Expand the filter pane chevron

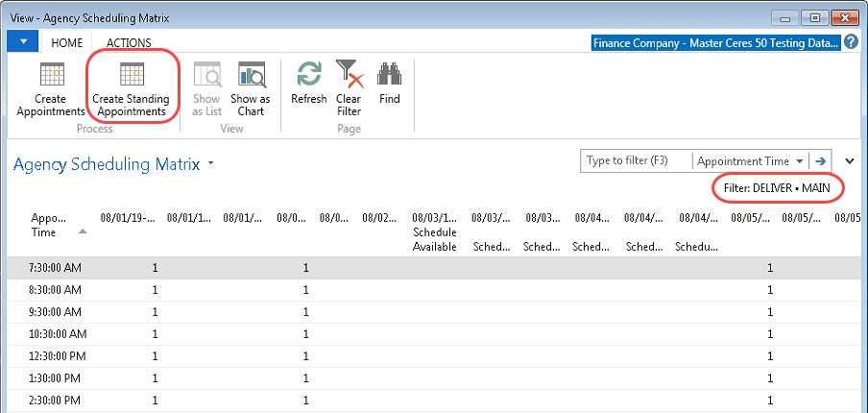849,161
